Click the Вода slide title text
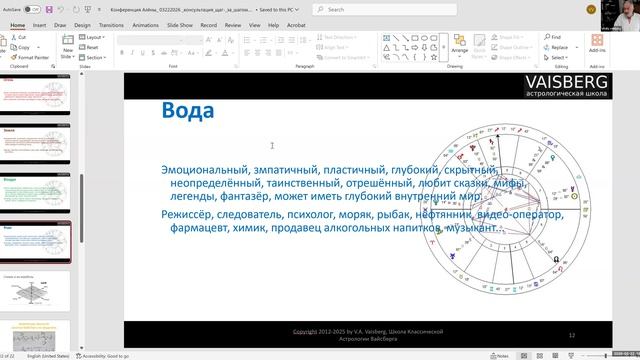This screenshot has width=640, height=360. coord(188,110)
